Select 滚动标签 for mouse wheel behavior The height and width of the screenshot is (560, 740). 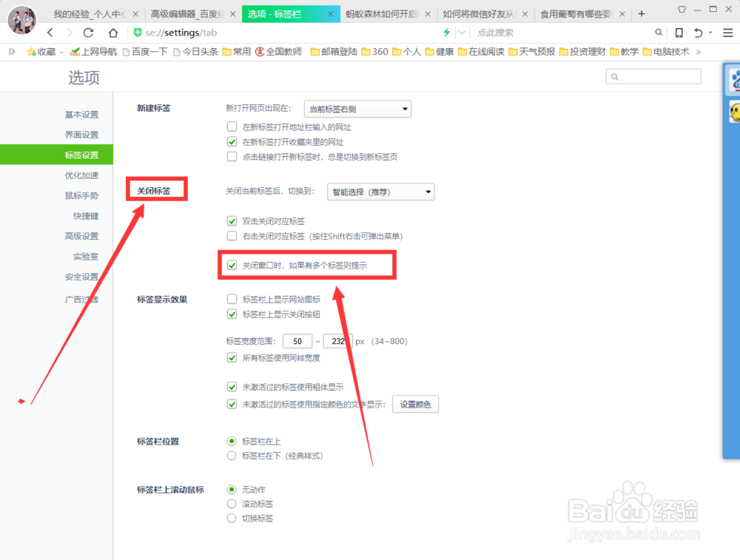tap(232, 503)
